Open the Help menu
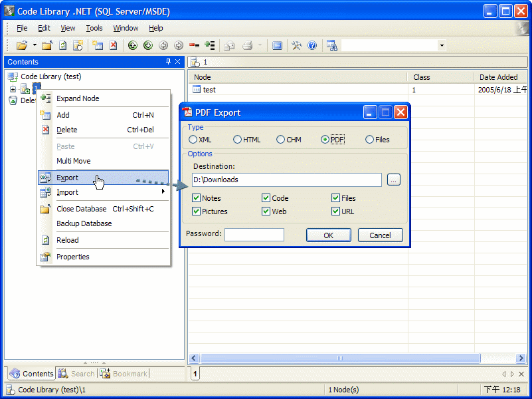532x399 pixels. click(156, 28)
